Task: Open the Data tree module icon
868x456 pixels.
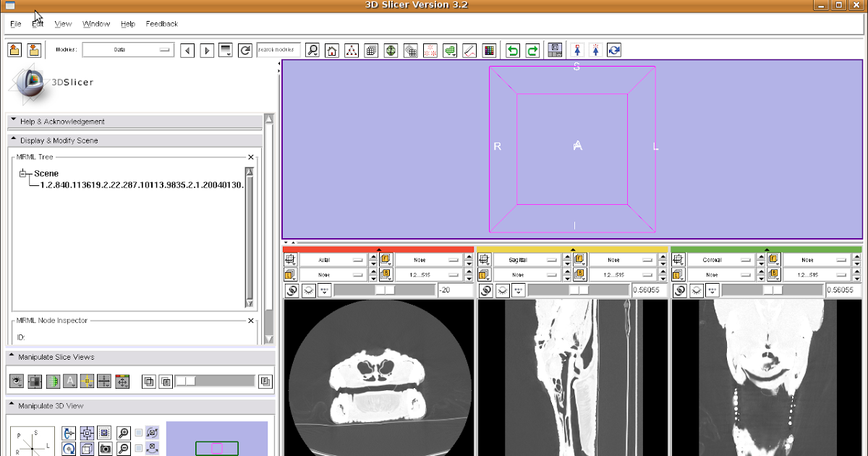Action: (x=352, y=51)
